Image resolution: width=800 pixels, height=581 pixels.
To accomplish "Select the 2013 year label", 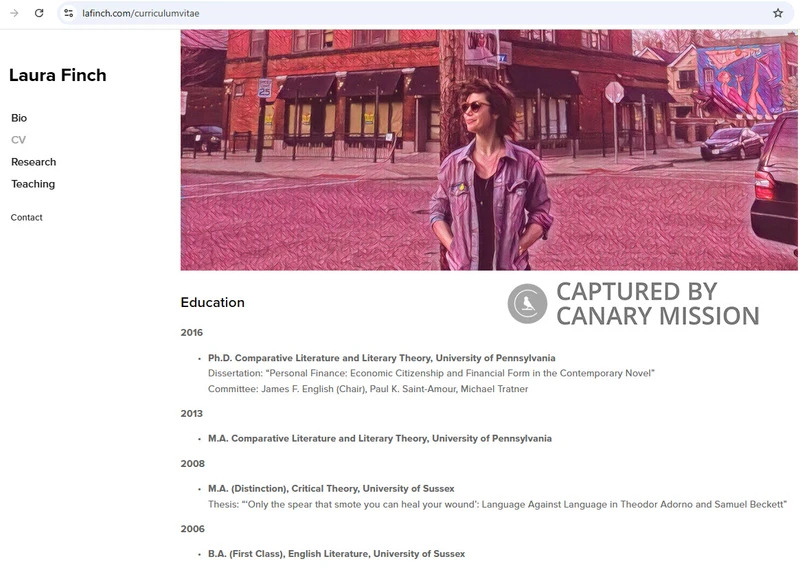I will coord(191,414).
